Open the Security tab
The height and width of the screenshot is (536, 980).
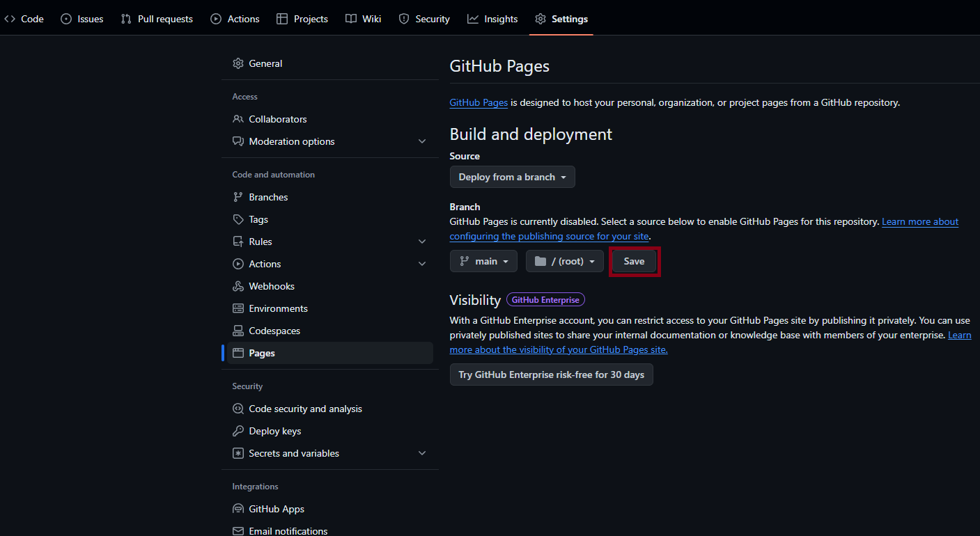(424, 19)
